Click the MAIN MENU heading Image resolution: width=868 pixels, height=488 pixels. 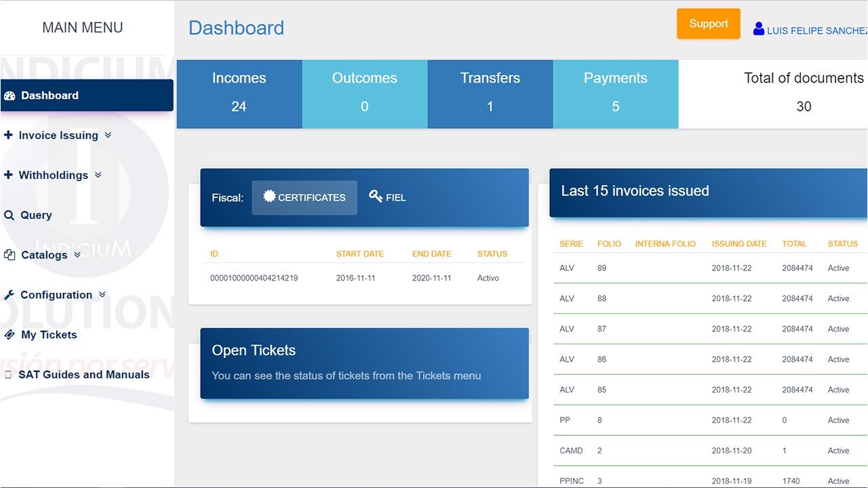pos(83,28)
